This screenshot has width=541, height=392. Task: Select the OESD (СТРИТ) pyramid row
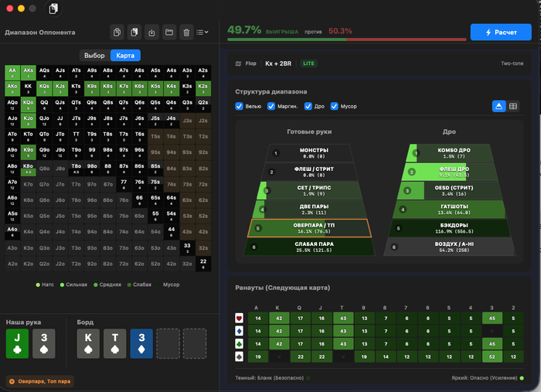[450, 190]
